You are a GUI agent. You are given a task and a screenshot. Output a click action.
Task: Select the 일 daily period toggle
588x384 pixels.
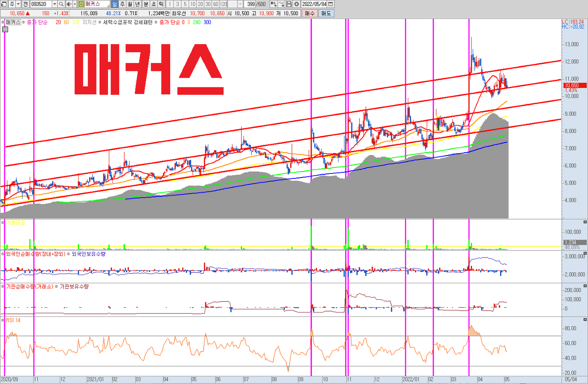point(115,4)
